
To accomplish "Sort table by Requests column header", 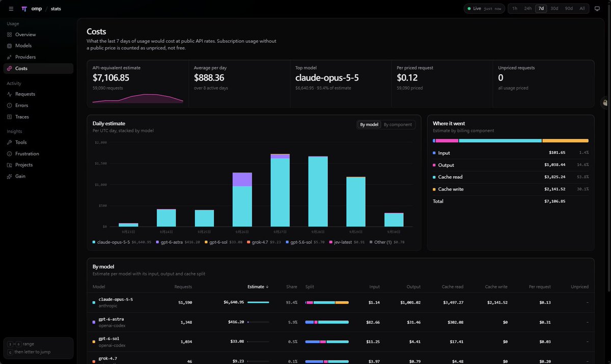I will click(x=183, y=287).
